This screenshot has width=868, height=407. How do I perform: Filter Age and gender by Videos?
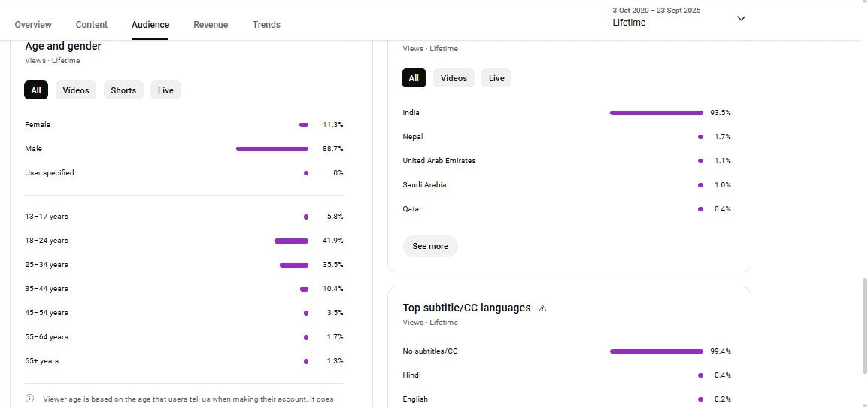76,90
